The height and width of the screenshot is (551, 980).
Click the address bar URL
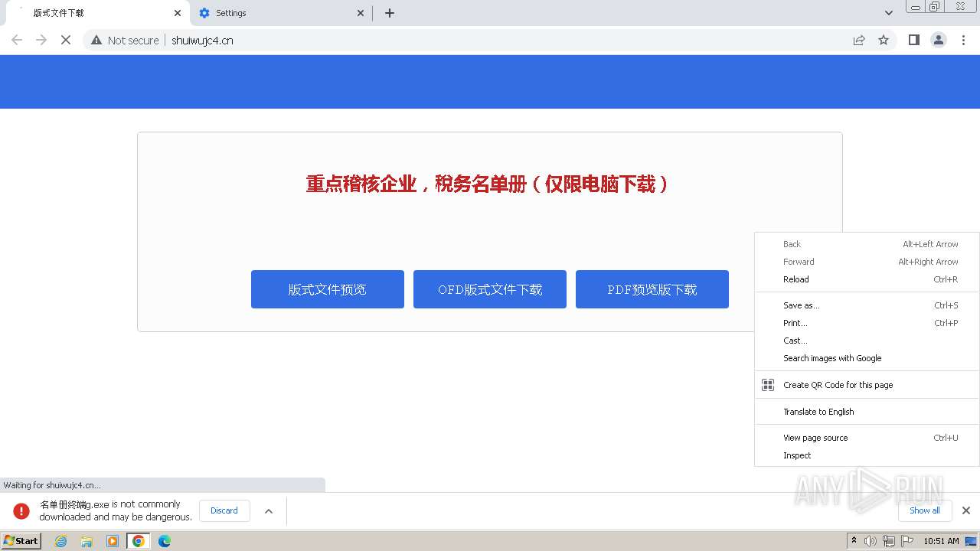click(x=202, y=41)
